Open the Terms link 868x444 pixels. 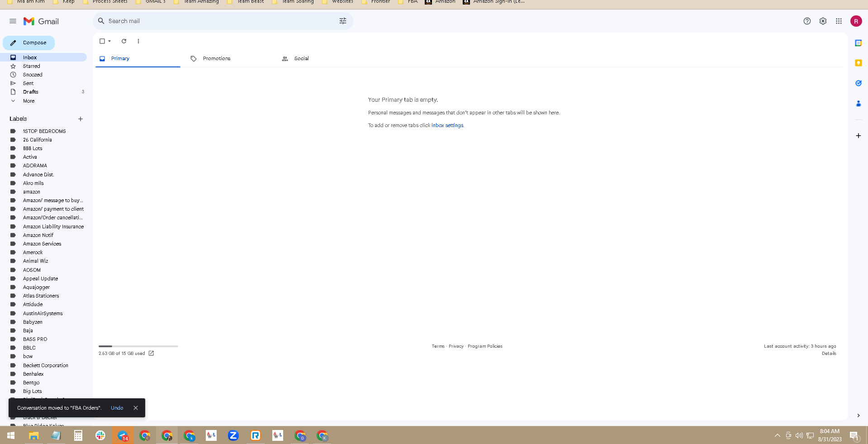(x=438, y=346)
